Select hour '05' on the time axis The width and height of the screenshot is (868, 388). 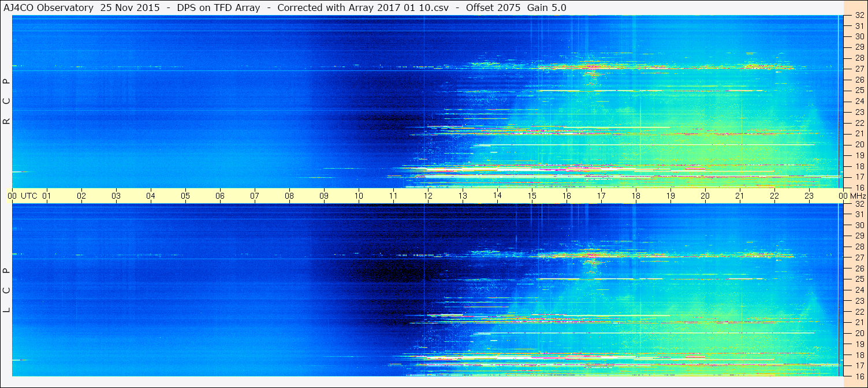(185, 196)
